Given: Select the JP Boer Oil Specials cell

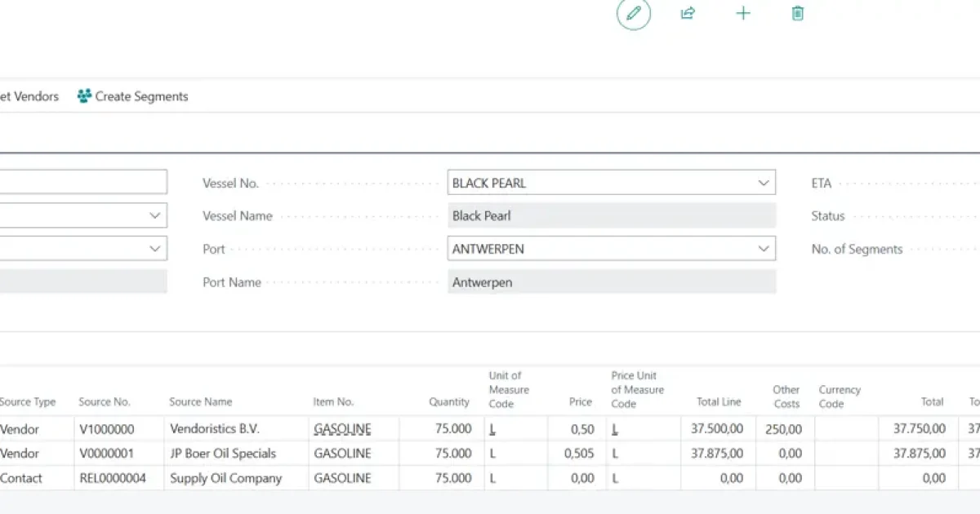Looking at the screenshot, I should [x=223, y=454].
